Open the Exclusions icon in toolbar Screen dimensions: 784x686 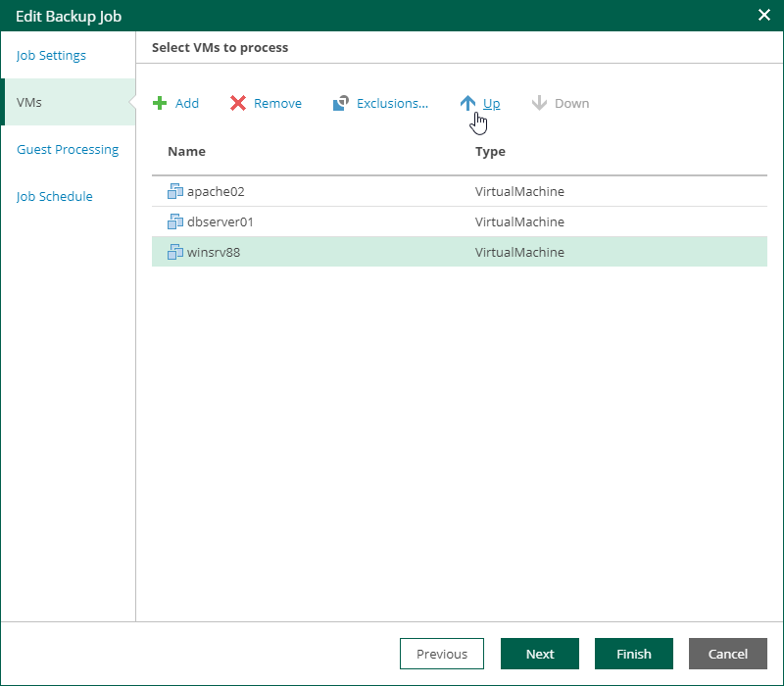pos(341,103)
